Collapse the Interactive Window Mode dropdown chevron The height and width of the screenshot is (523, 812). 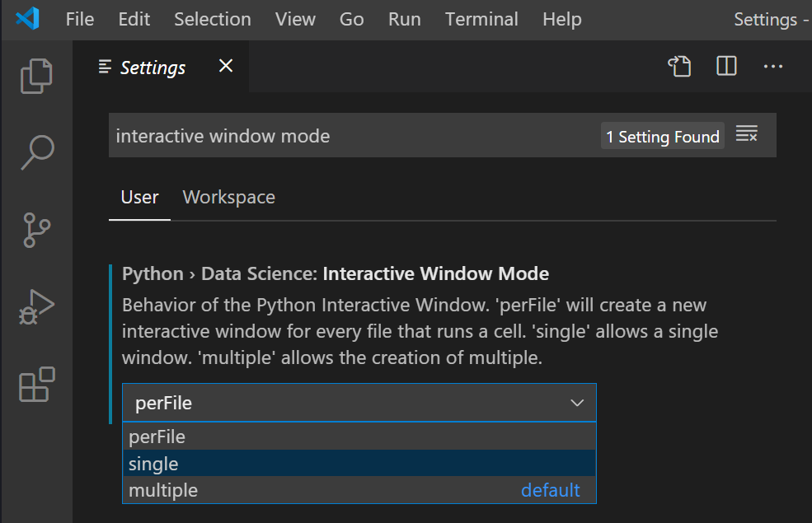[577, 403]
